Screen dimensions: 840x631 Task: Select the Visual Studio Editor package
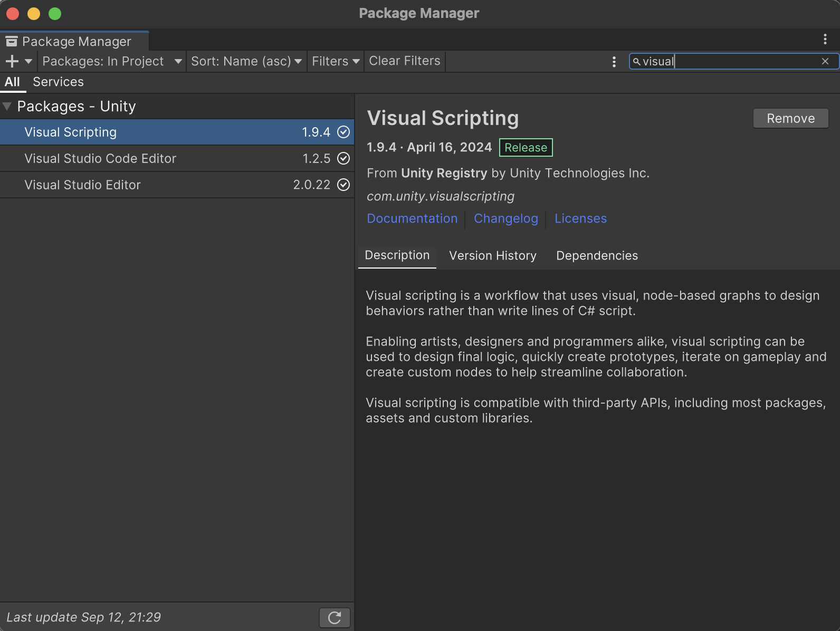click(177, 185)
